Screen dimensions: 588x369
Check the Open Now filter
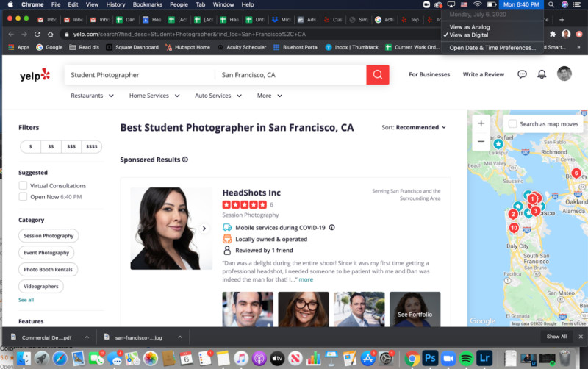click(24, 197)
